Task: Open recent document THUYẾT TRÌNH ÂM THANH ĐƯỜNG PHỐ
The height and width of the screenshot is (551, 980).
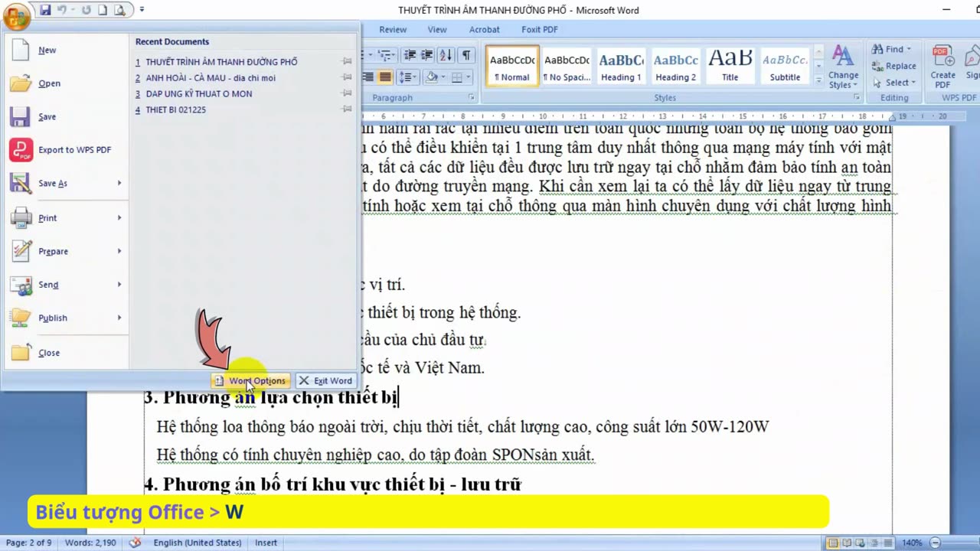Action: [221, 62]
